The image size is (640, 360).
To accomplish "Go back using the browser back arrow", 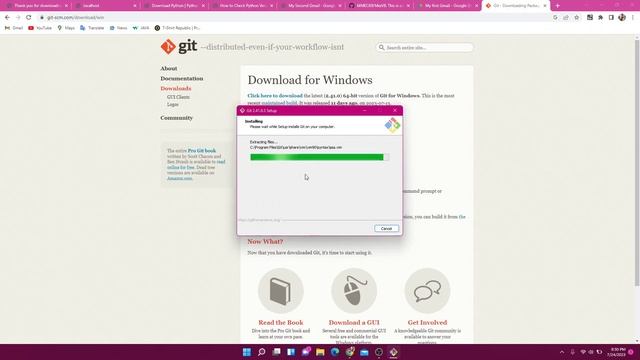I will coord(7,18).
